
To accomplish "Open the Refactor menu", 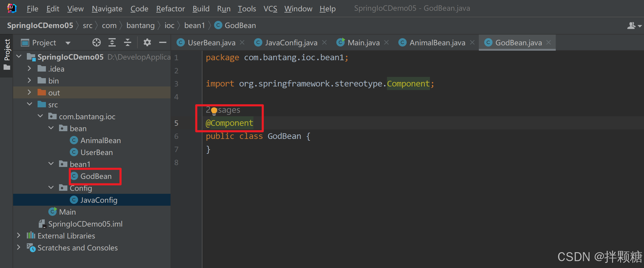I will [171, 9].
